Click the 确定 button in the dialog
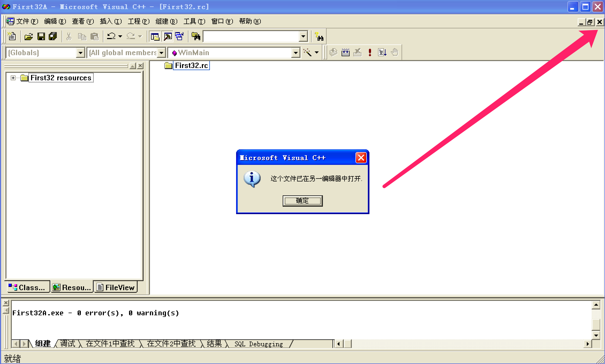The height and width of the screenshot is (364, 605). tap(302, 201)
